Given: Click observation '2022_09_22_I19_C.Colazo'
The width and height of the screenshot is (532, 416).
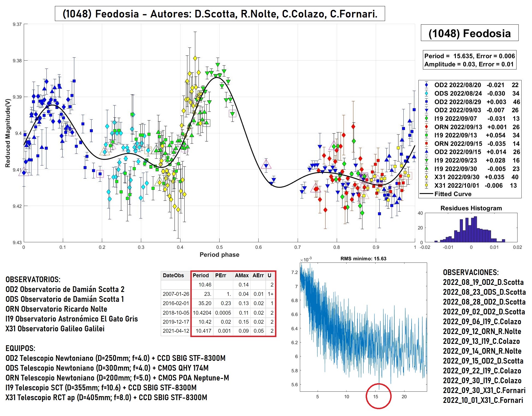Looking at the screenshot, I should point(482,371).
